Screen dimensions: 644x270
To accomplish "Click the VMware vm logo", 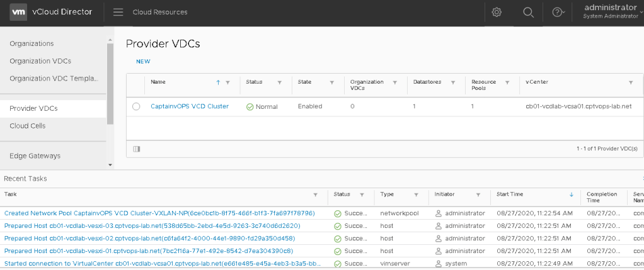I will [x=19, y=13].
